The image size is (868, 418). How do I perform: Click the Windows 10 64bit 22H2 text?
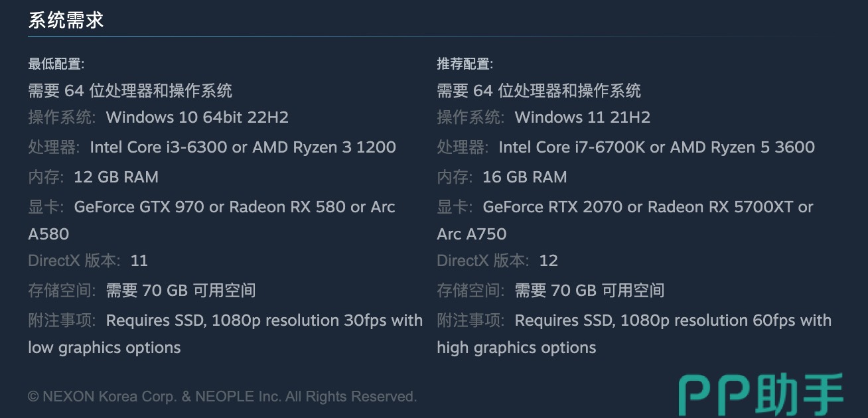click(x=197, y=117)
